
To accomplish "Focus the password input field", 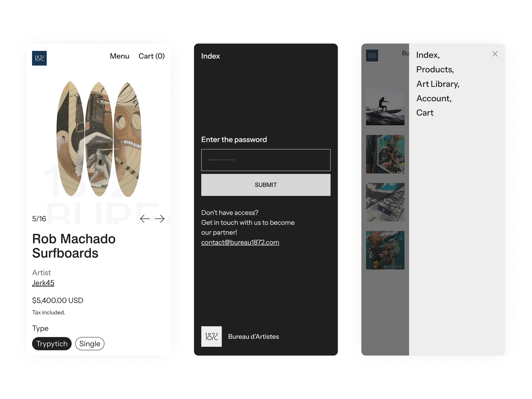I will click(x=266, y=160).
